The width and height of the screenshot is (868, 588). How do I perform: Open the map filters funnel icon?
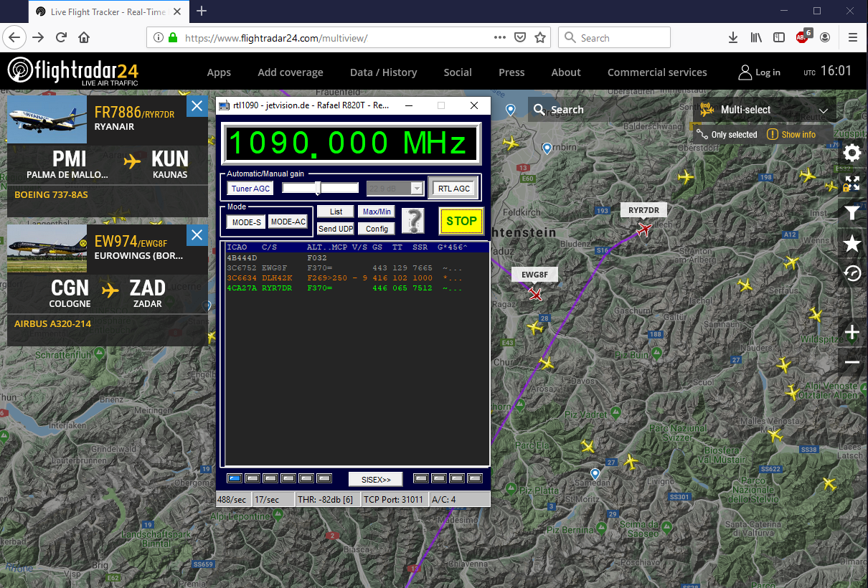(852, 213)
